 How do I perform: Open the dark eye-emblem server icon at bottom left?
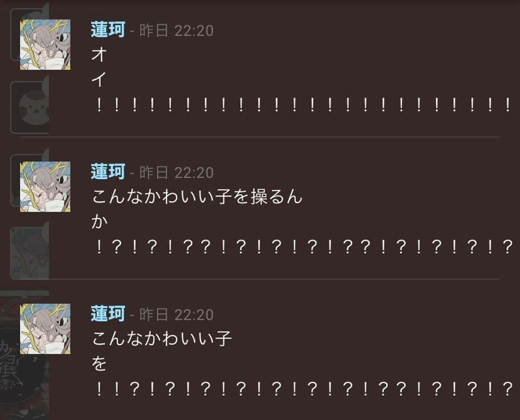click(25, 355)
